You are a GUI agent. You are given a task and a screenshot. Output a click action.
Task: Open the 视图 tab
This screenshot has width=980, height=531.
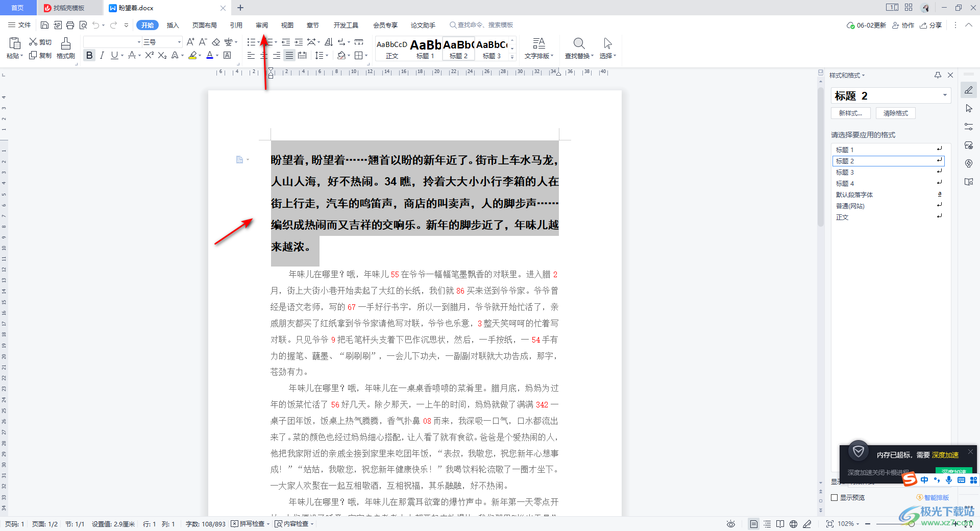point(287,25)
